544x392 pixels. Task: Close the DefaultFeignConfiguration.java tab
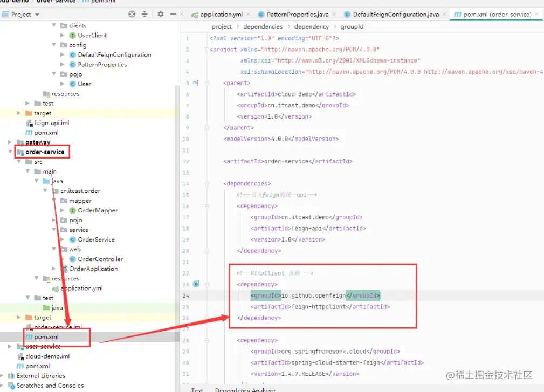(444, 14)
